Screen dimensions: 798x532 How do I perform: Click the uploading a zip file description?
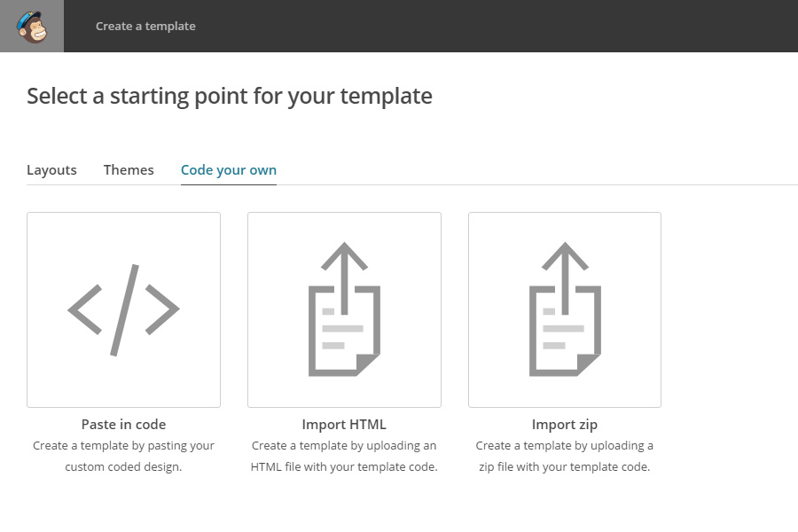(565, 456)
